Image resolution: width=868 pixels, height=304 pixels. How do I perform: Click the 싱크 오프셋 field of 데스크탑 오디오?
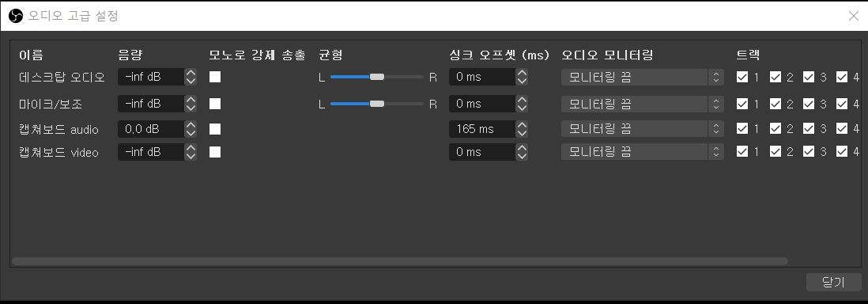click(482, 77)
